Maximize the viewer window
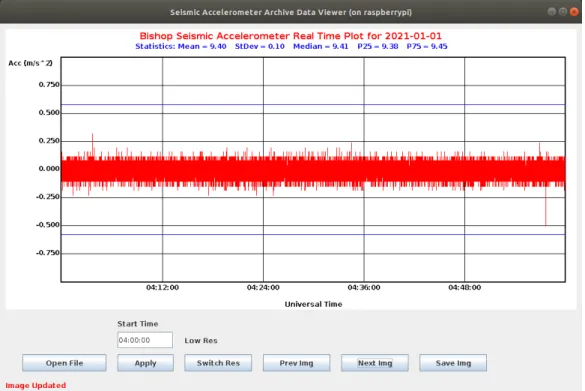The height and width of the screenshot is (391, 585). pyautogui.click(x=563, y=12)
